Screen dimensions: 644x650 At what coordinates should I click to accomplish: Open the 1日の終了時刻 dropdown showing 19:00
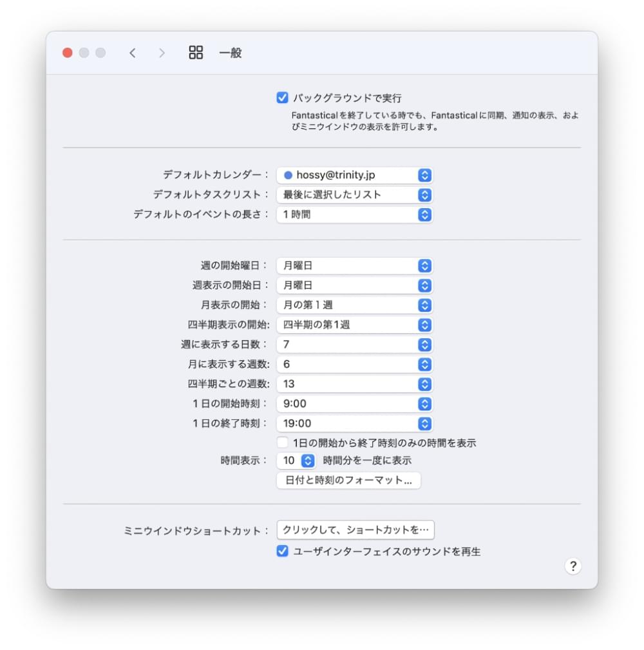pyautogui.click(x=354, y=423)
